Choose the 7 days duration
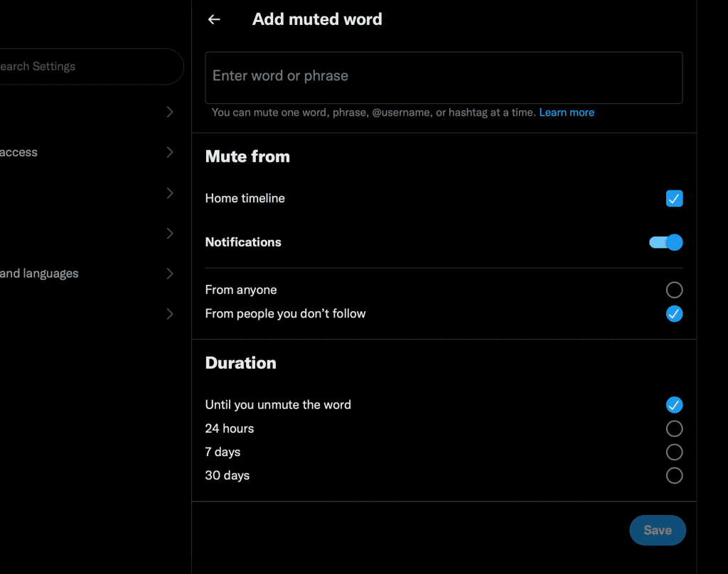This screenshot has height=574, width=728. [x=674, y=452]
